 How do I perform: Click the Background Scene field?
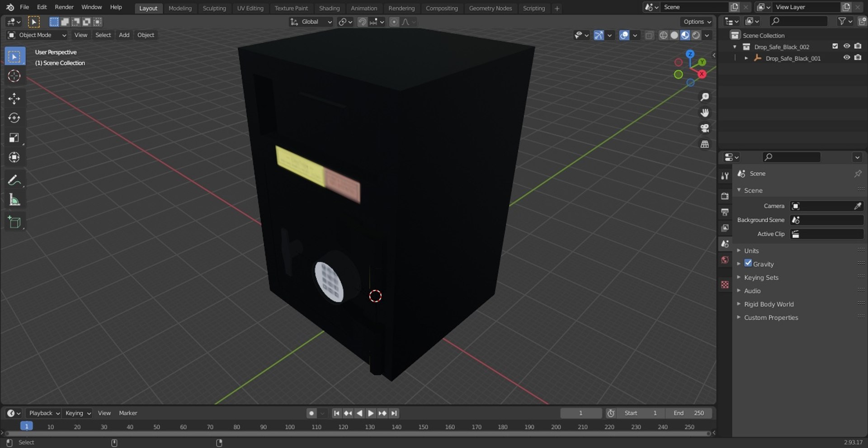[x=827, y=220]
